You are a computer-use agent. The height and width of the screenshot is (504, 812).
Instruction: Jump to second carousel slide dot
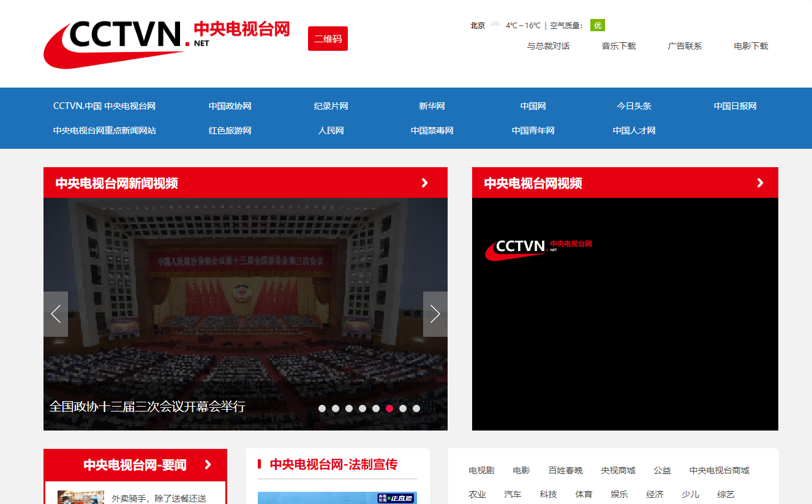tap(336, 408)
